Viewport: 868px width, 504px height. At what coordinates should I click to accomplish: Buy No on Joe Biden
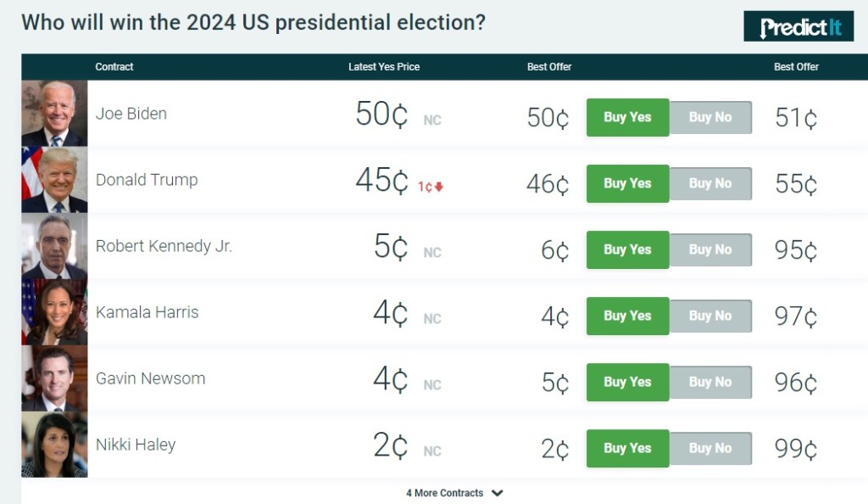pyautogui.click(x=710, y=117)
